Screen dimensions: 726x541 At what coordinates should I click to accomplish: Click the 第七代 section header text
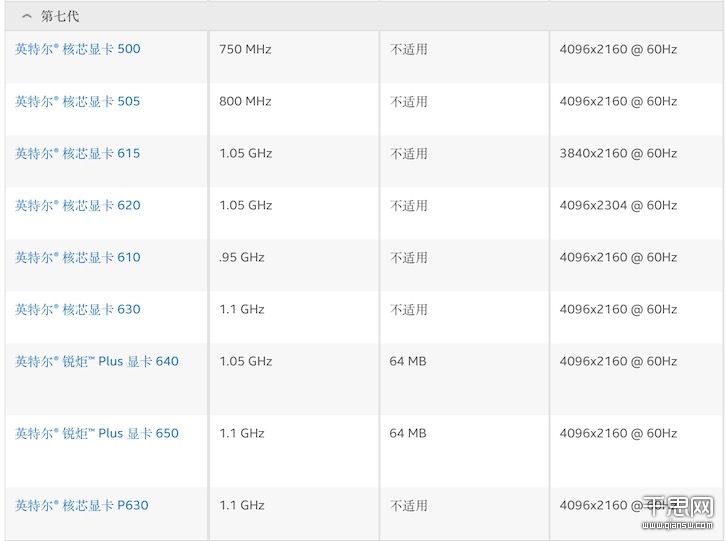pyautogui.click(x=60, y=17)
